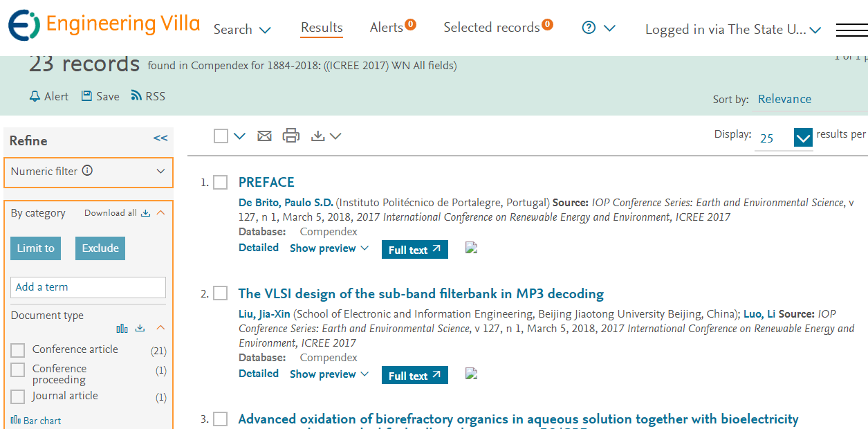This screenshot has height=429, width=868.
Task: Open author Luo, Li link
Action: pyautogui.click(x=761, y=314)
